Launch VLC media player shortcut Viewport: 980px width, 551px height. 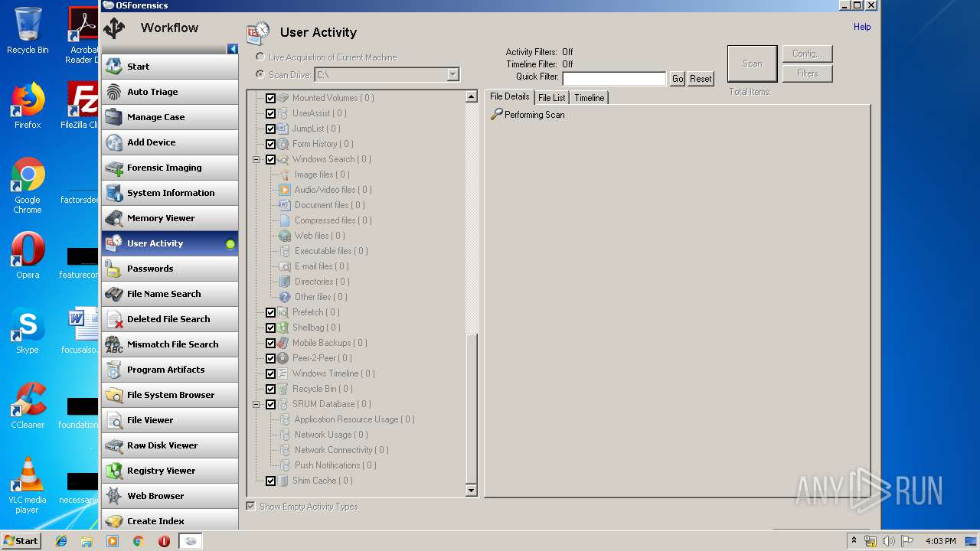(x=28, y=485)
